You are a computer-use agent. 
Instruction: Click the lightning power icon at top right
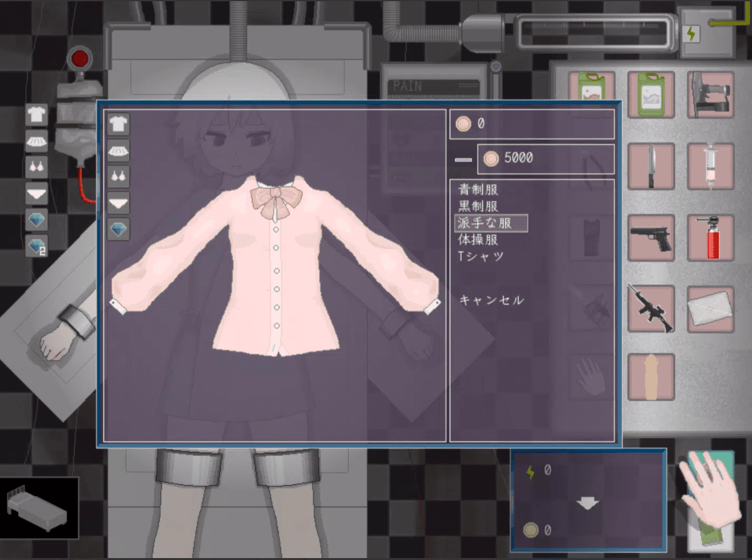[x=691, y=34]
